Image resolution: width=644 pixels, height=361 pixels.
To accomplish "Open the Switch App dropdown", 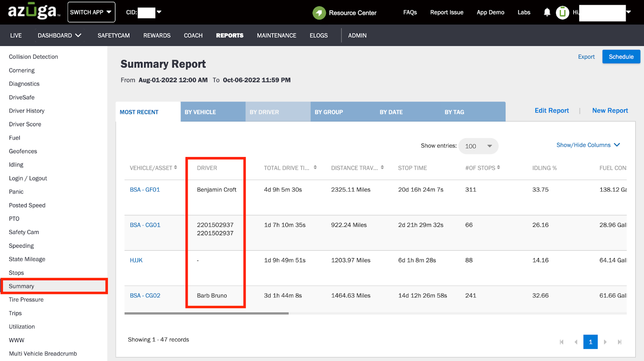I will tap(91, 12).
